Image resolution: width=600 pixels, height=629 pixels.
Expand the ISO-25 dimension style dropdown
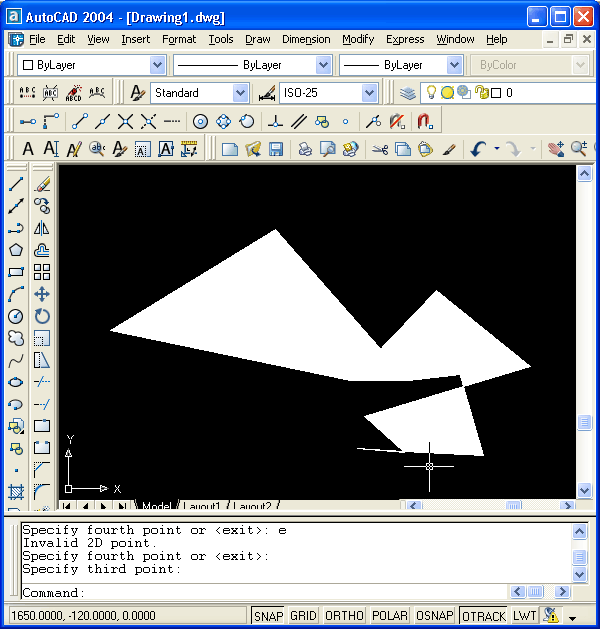[330, 93]
